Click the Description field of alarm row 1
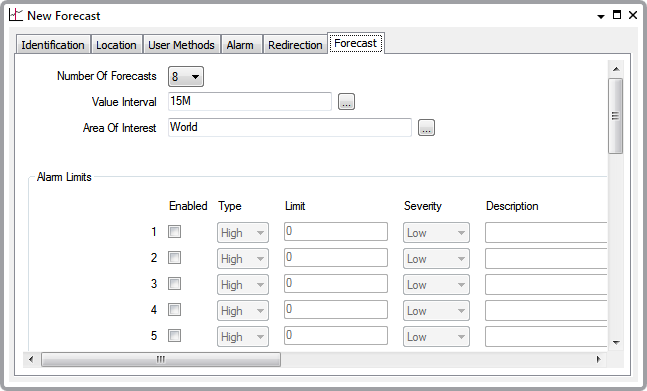Image resolution: width=647 pixels, height=391 pixels. [x=546, y=233]
